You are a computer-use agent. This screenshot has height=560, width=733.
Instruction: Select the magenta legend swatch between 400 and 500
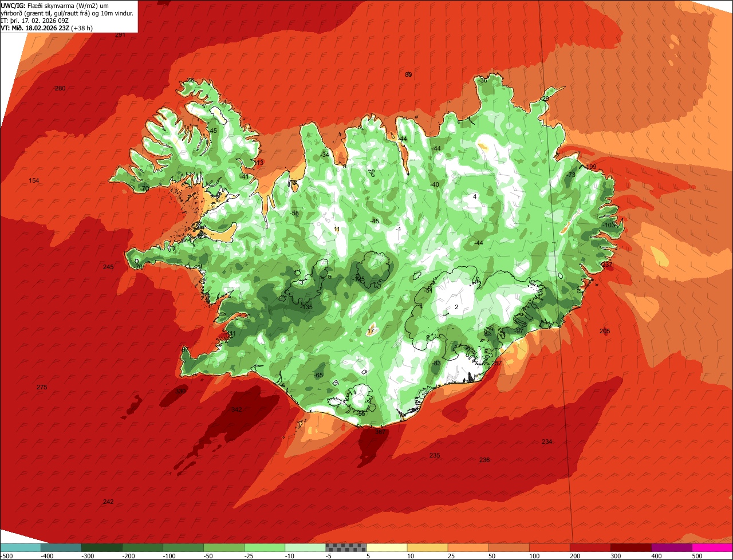(x=671, y=547)
